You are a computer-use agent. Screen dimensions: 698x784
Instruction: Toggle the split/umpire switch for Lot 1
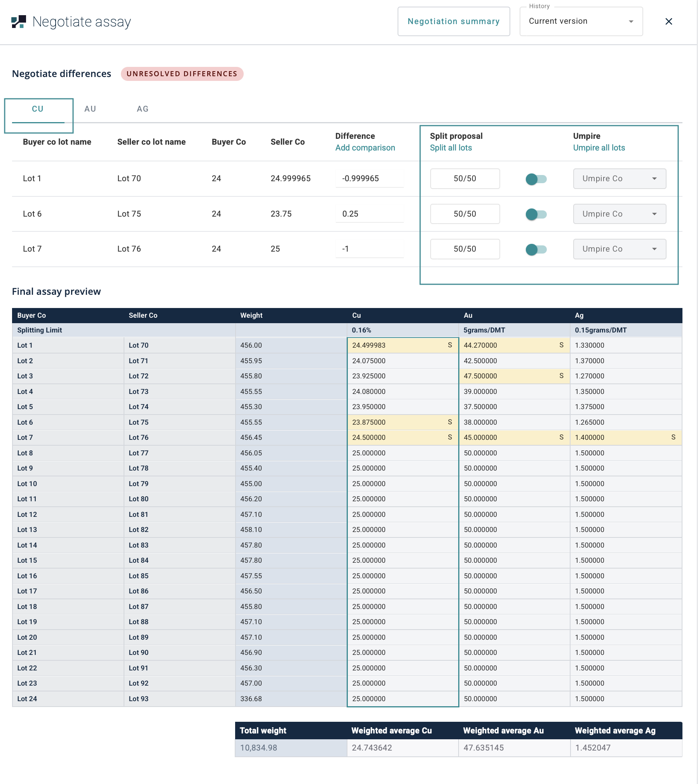536,179
